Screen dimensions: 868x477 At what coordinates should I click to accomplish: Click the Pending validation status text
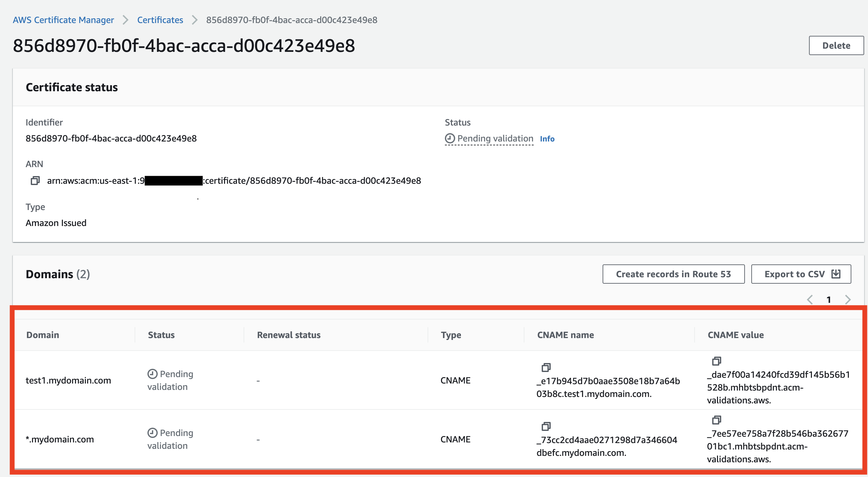click(495, 138)
